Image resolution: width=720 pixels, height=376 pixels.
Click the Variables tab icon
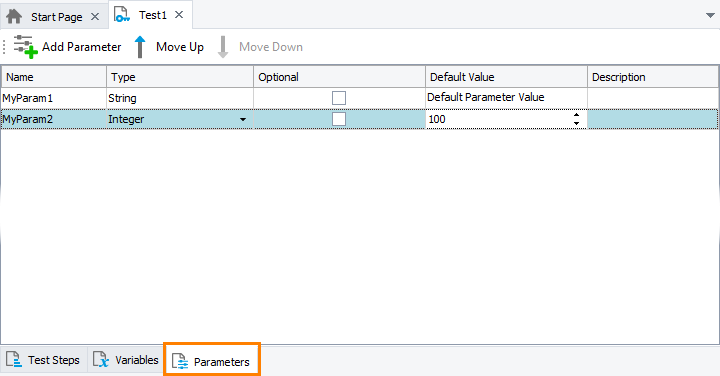click(101, 359)
